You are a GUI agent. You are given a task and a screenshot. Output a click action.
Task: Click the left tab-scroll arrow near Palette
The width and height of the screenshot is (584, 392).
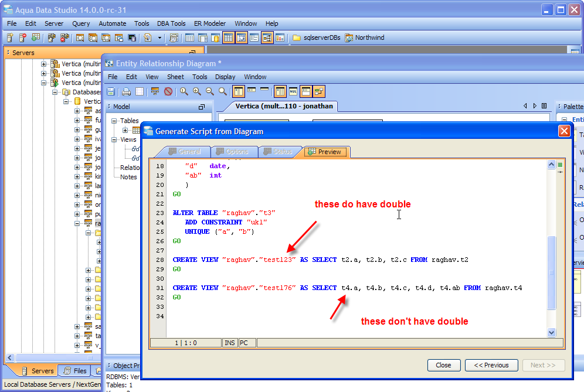click(525, 106)
